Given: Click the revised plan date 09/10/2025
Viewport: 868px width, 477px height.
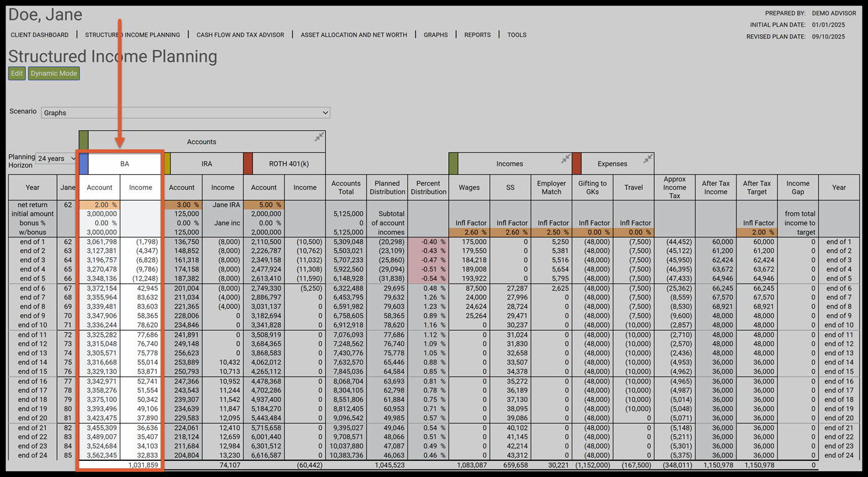Looking at the screenshot, I should [x=828, y=37].
